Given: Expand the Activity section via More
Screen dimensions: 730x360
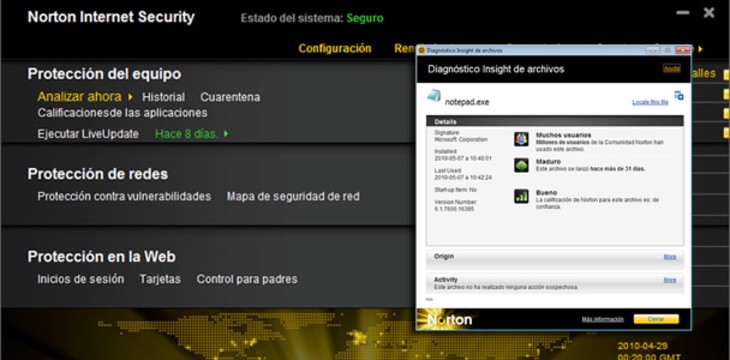Looking at the screenshot, I should [669, 280].
